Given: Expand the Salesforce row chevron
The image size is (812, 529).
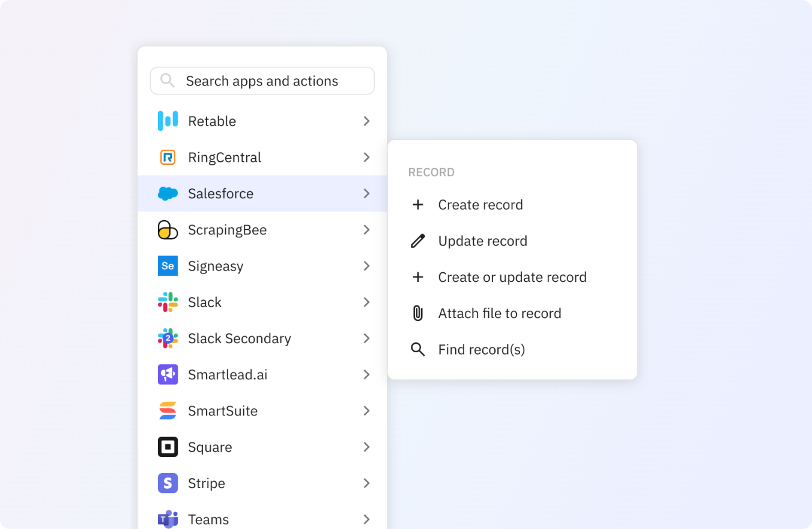Looking at the screenshot, I should pos(366,194).
